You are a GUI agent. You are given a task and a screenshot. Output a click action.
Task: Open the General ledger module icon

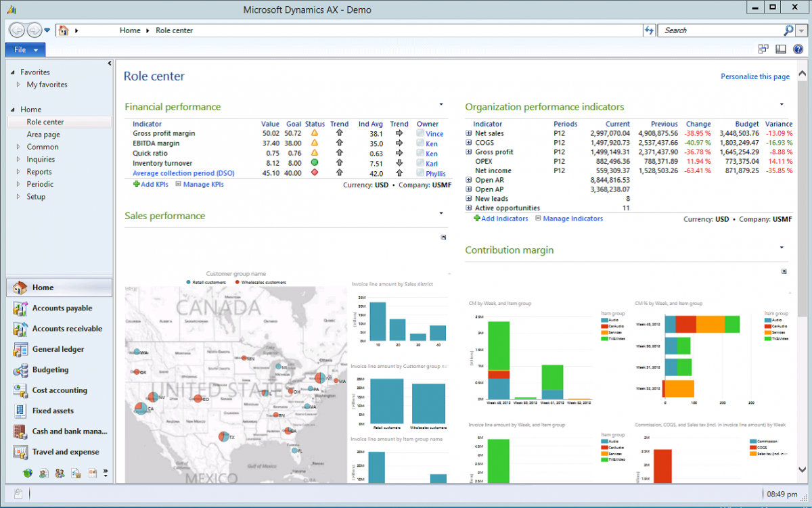tap(20, 350)
